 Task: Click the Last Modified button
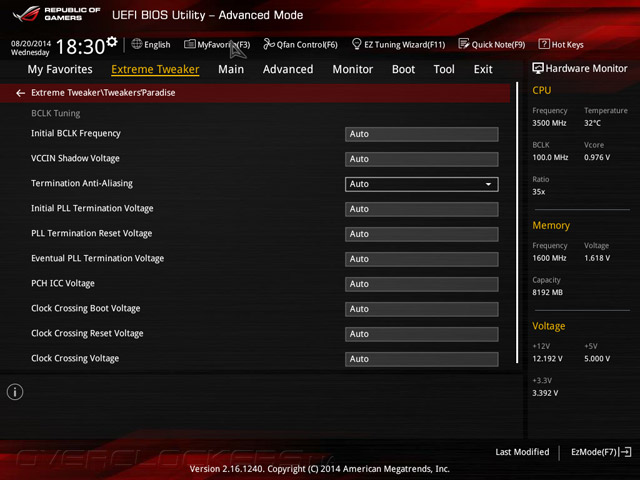(x=522, y=452)
